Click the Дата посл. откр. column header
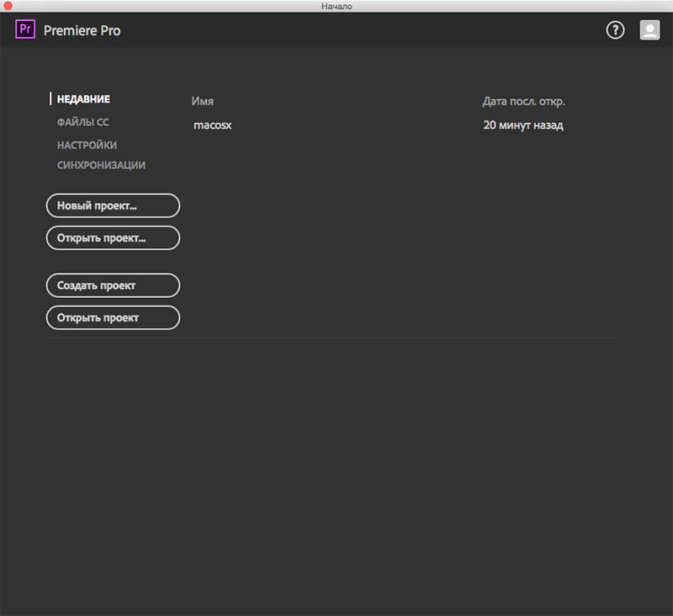This screenshot has height=616, width=673. 523,101
